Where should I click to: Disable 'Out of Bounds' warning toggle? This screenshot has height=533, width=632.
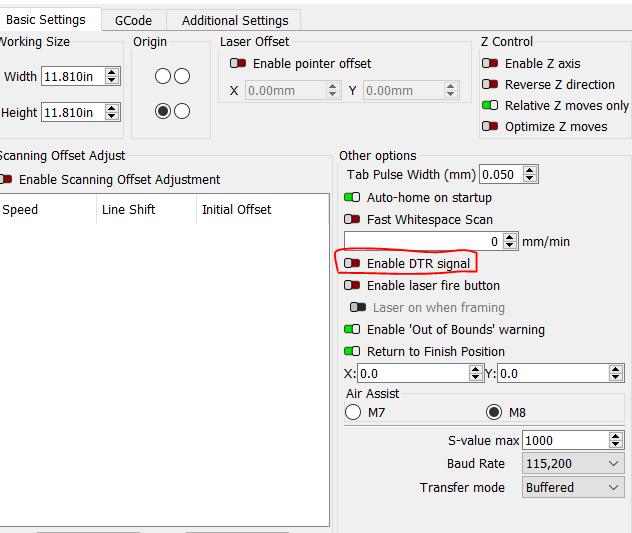pos(352,330)
